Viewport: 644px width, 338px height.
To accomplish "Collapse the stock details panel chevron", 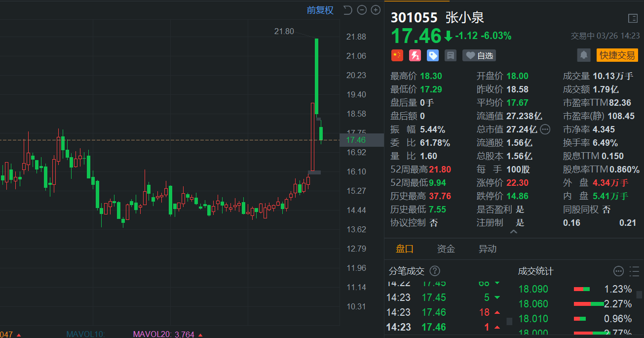I will click(x=514, y=231).
